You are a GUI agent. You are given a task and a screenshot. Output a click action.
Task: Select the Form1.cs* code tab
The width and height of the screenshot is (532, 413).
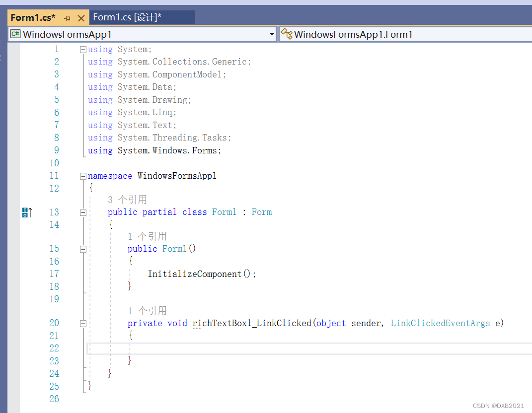(33, 17)
